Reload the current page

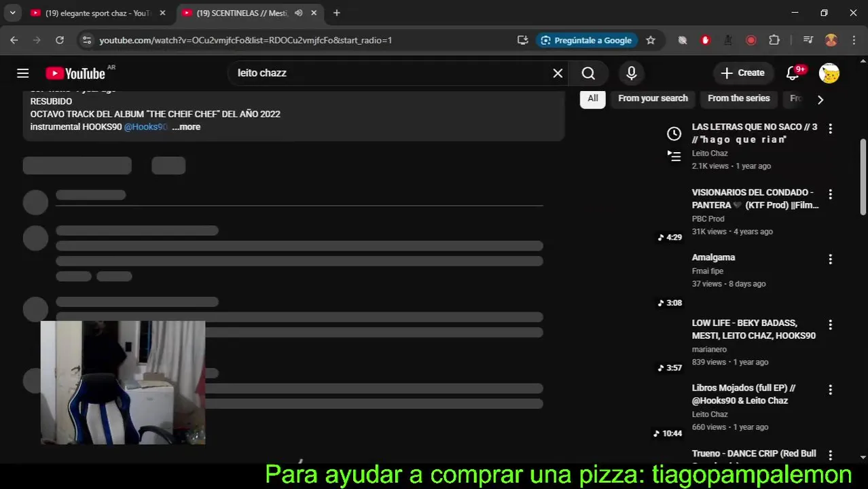coord(60,40)
